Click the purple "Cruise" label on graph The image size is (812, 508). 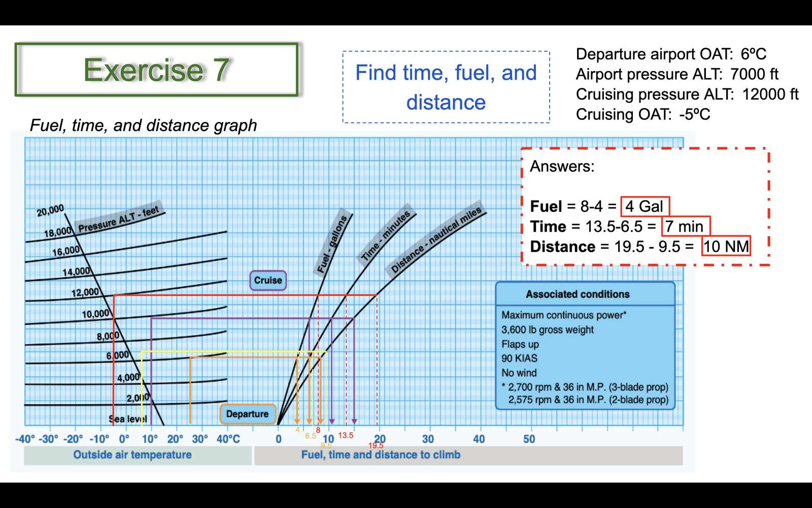(268, 280)
